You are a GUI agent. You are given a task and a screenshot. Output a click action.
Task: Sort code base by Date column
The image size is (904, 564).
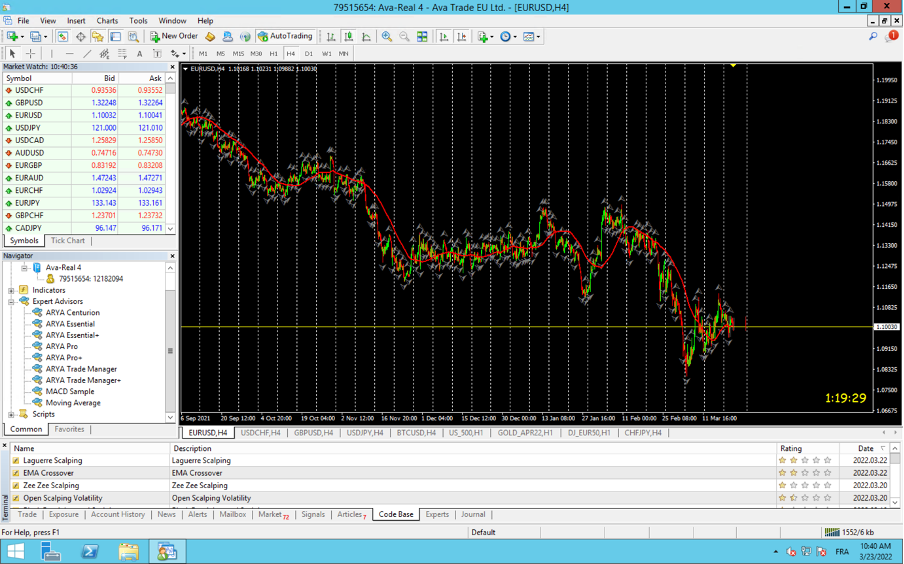(x=865, y=448)
